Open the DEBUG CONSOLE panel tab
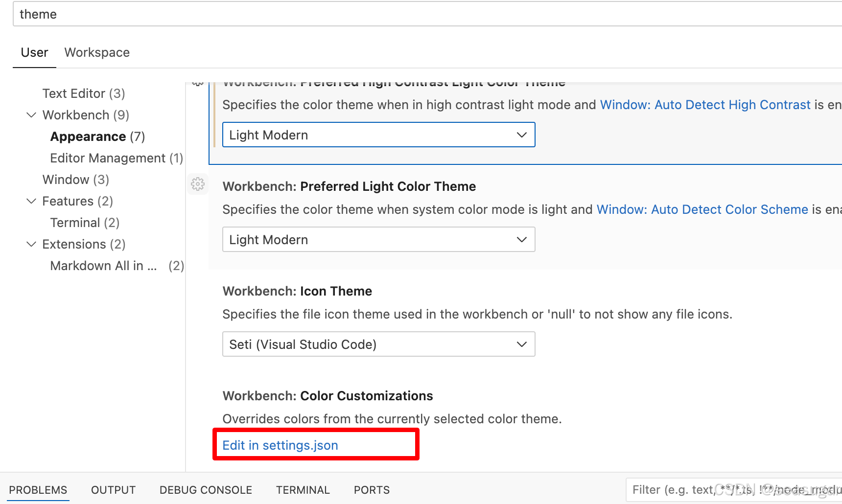This screenshot has height=504, width=842. tap(206, 490)
